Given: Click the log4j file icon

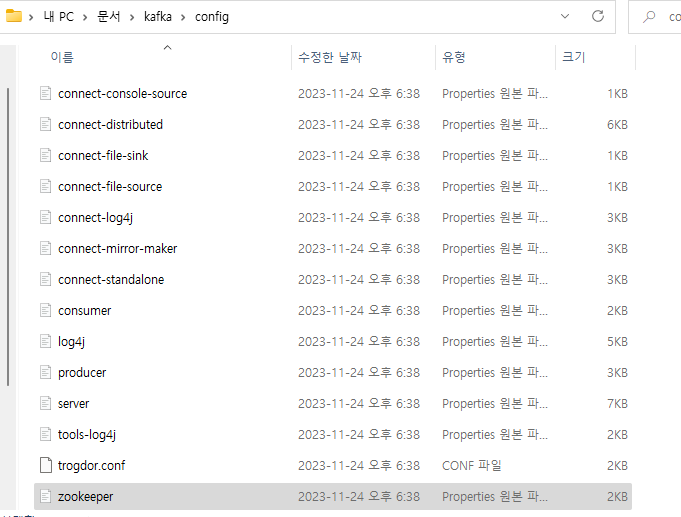Looking at the screenshot, I should pyautogui.click(x=46, y=341).
